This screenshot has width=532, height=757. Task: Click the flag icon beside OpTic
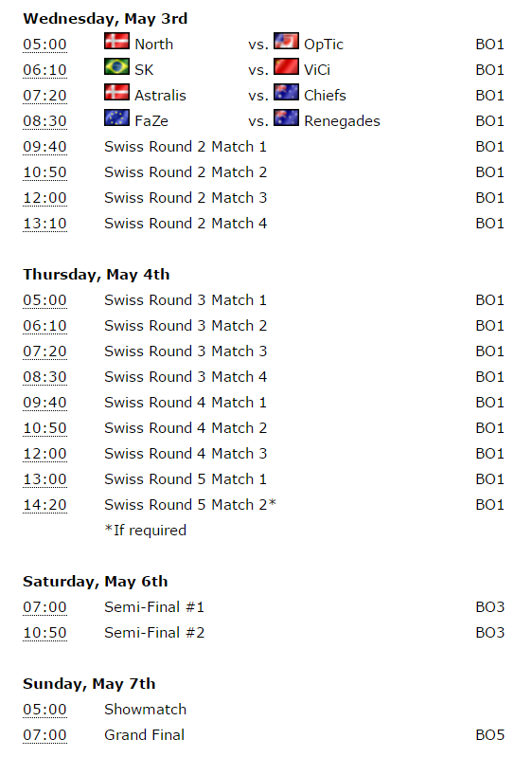(x=286, y=41)
